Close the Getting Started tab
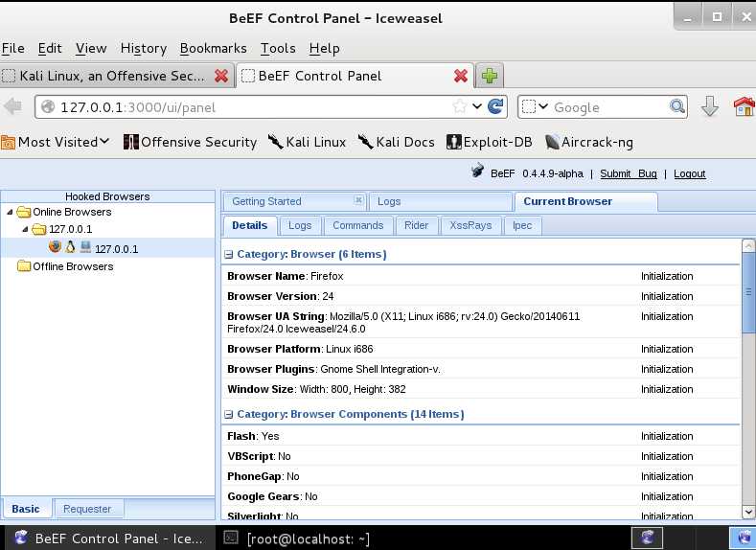Image resolution: width=756 pixels, height=550 pixels. pyautogui.click(x=358, y=199)
